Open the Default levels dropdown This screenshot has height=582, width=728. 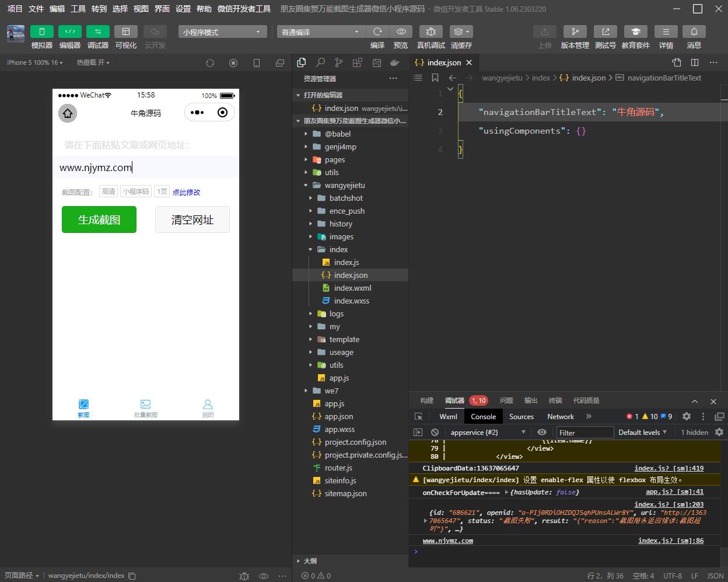click(642, 433)
